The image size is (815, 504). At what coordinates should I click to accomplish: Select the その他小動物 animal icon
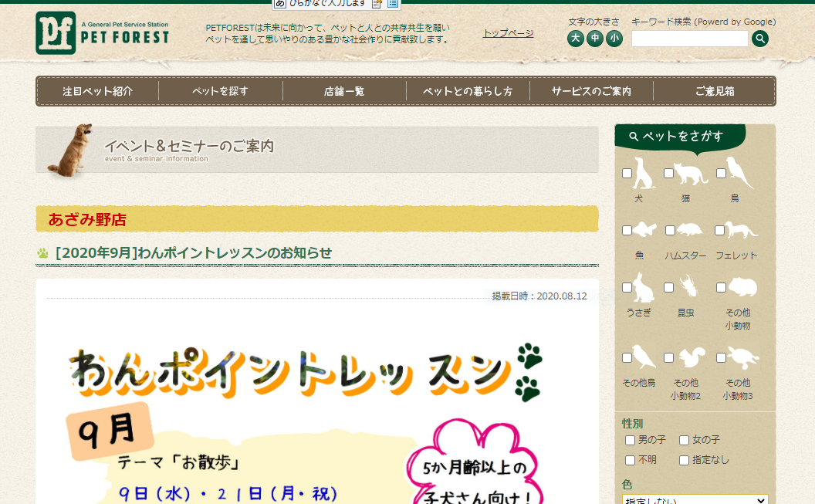(742, 287)
